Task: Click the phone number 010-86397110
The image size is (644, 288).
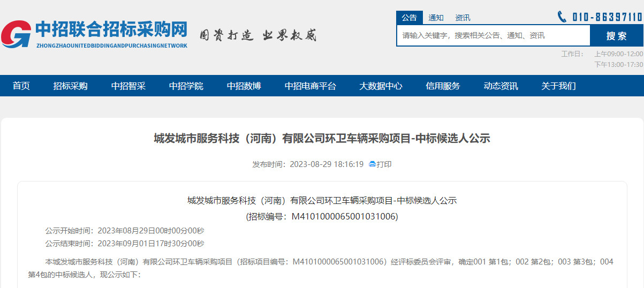Action: (608, 17)
